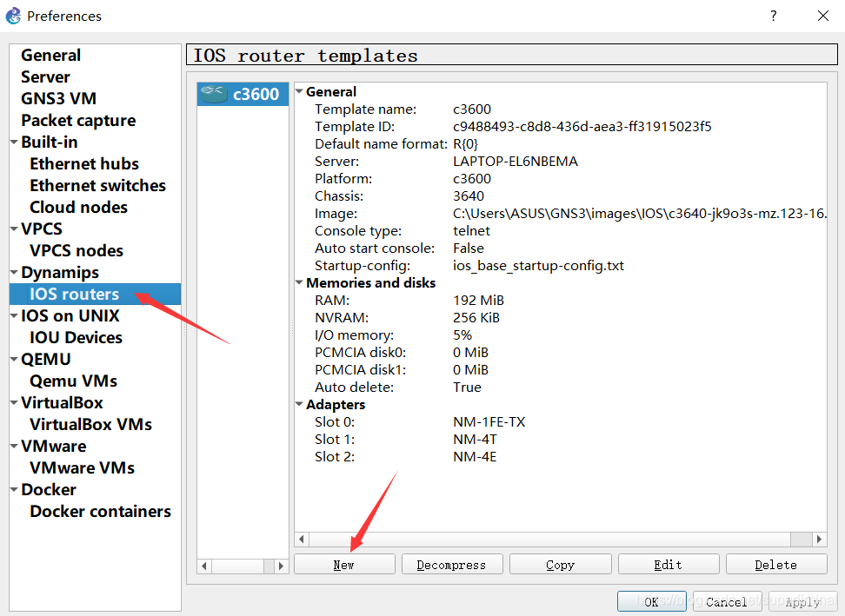The image size is (845, 616).
Task: Click the Startup-config value ios_base_startup-config.txt
Action: tap(538, 266)
